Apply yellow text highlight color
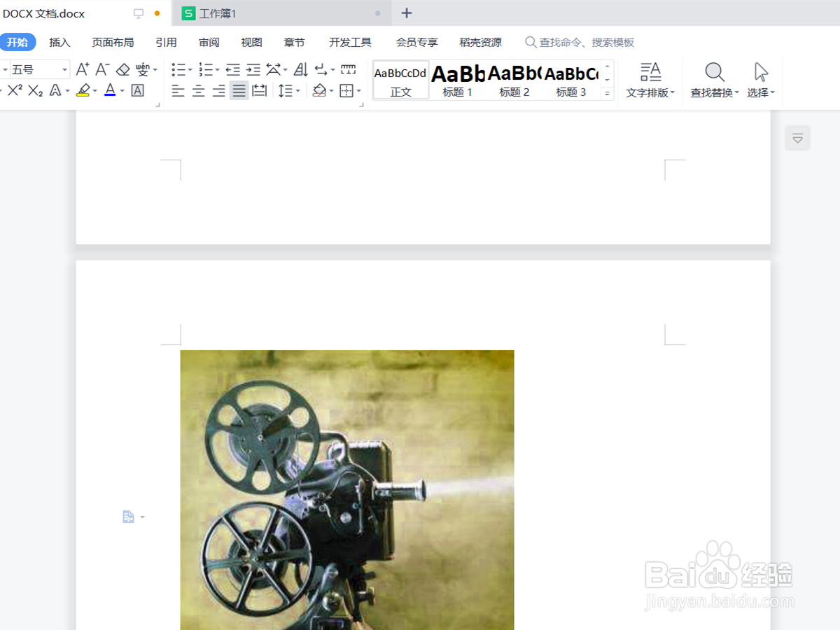 coord(83,90)
